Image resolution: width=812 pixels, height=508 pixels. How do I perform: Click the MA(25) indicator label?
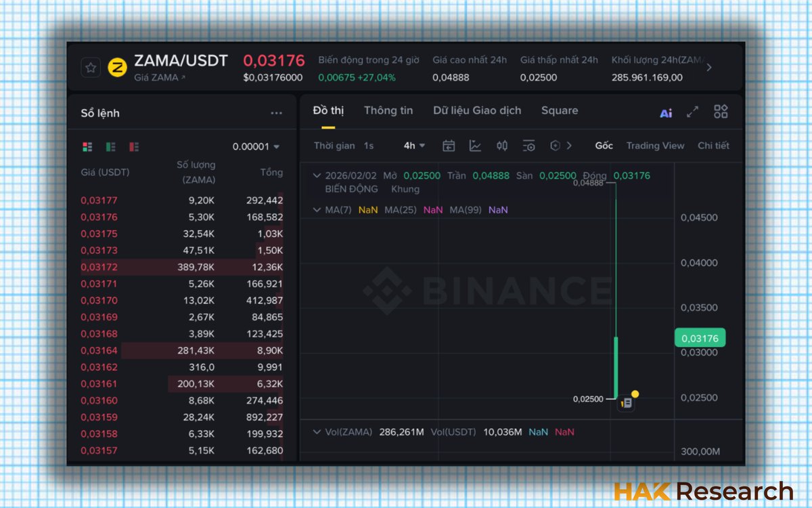[401, 210]
